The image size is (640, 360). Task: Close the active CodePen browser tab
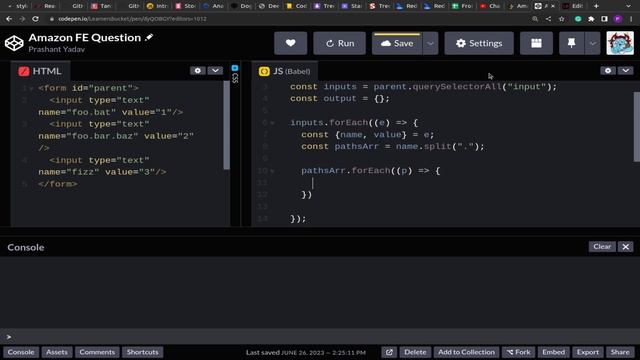(553, 6)
